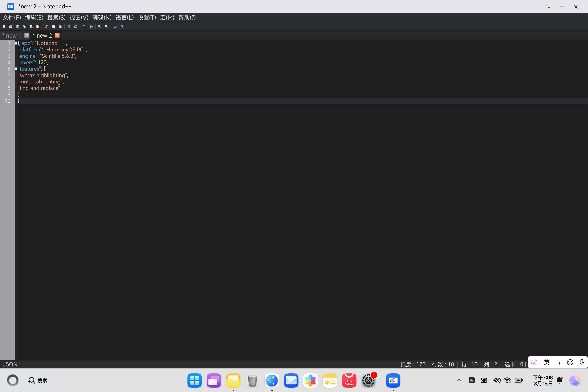Viewport: 588px width, 392px height.
Task: Expand the system tray hidden icons chevron
Action: coord(459,380)
